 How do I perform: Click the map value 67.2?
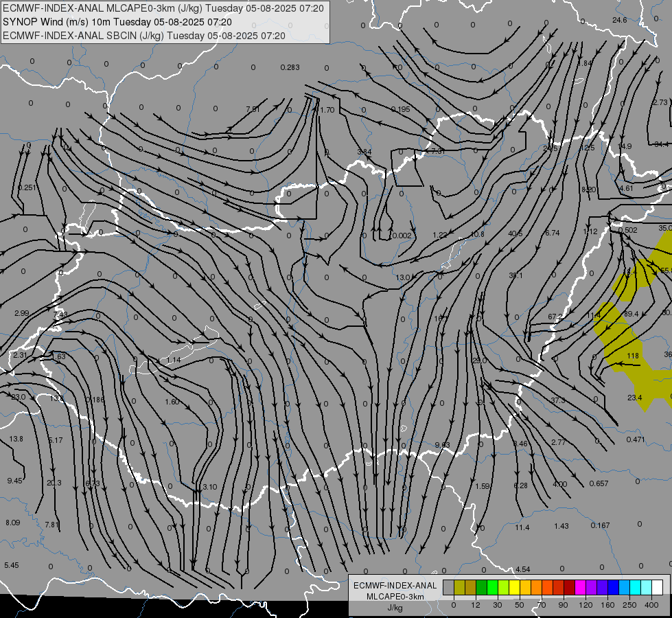point(555,317)
